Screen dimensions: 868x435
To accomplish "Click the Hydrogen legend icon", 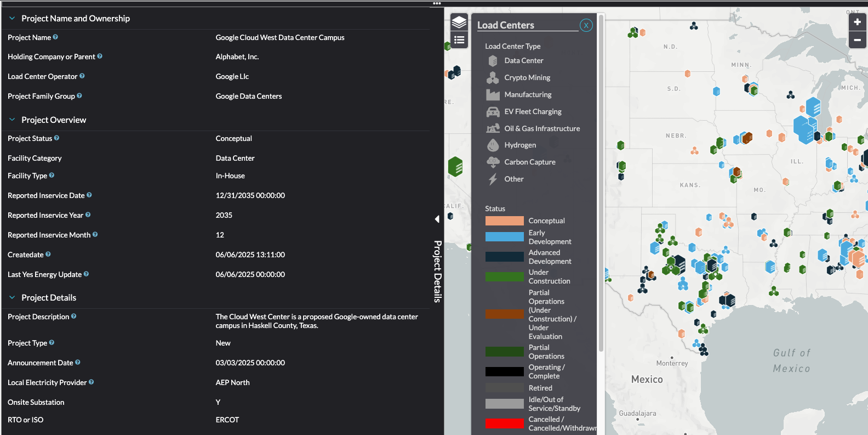I will click(x=493, y=145).
